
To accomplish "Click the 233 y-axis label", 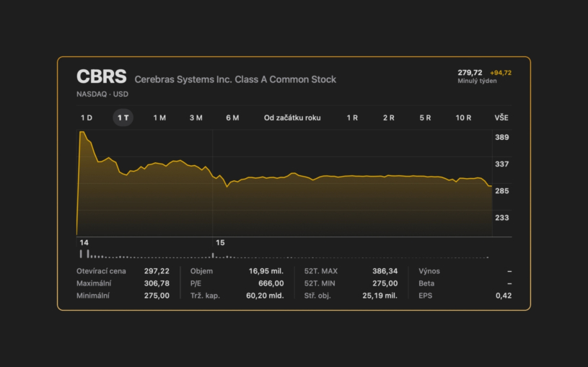I will pos(501,218).
